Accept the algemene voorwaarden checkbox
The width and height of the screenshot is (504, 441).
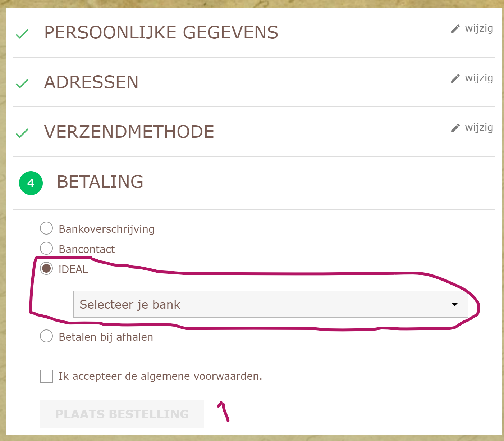click(x=46, y=376)
